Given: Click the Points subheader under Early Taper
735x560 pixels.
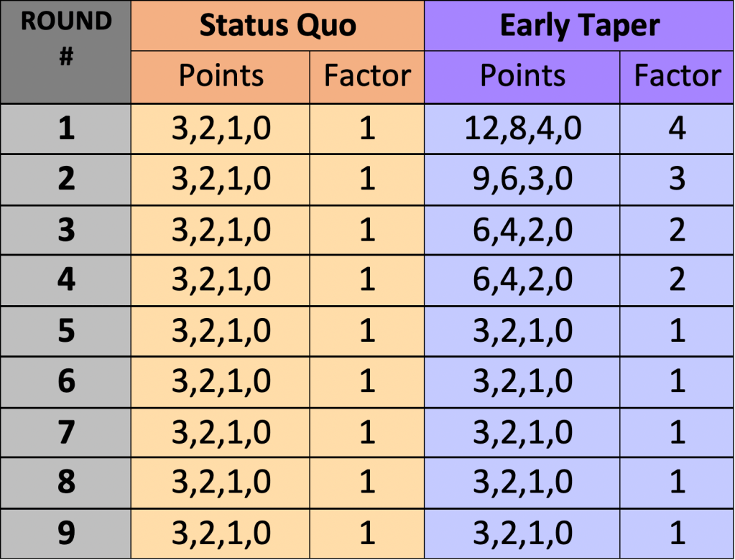Looking at the screenshot, I should pos(522,76).
